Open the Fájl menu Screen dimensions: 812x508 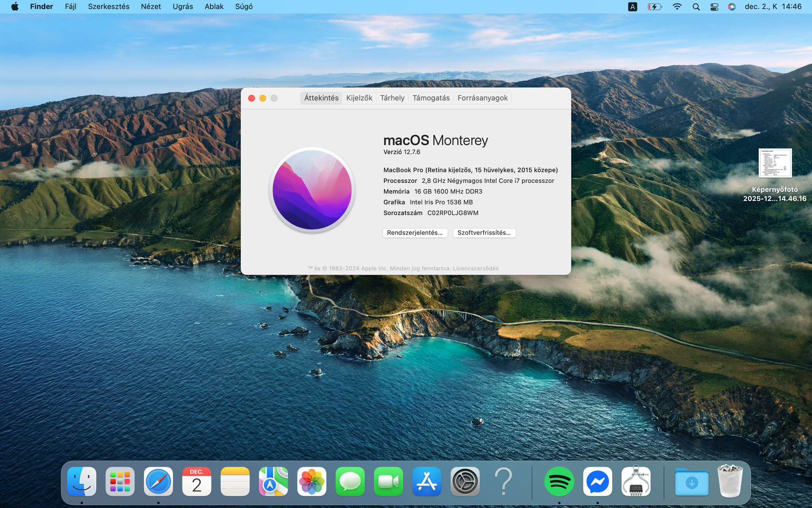coord(70,7)
